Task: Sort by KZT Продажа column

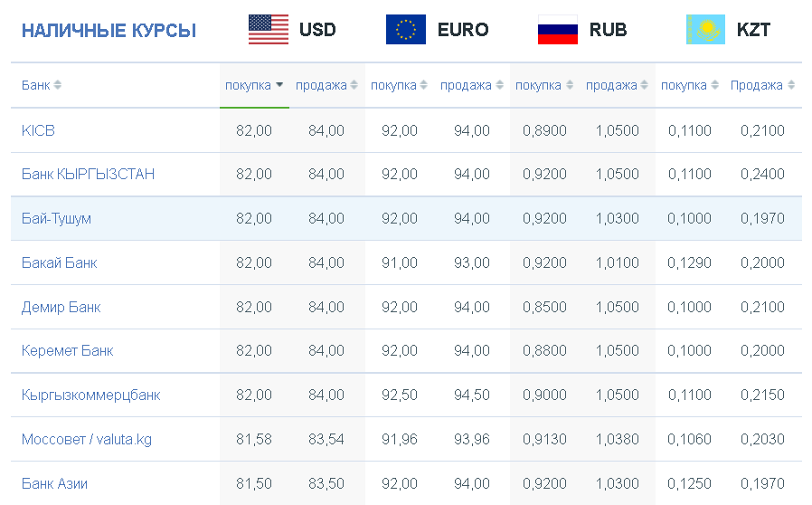Action: (762, 86)
